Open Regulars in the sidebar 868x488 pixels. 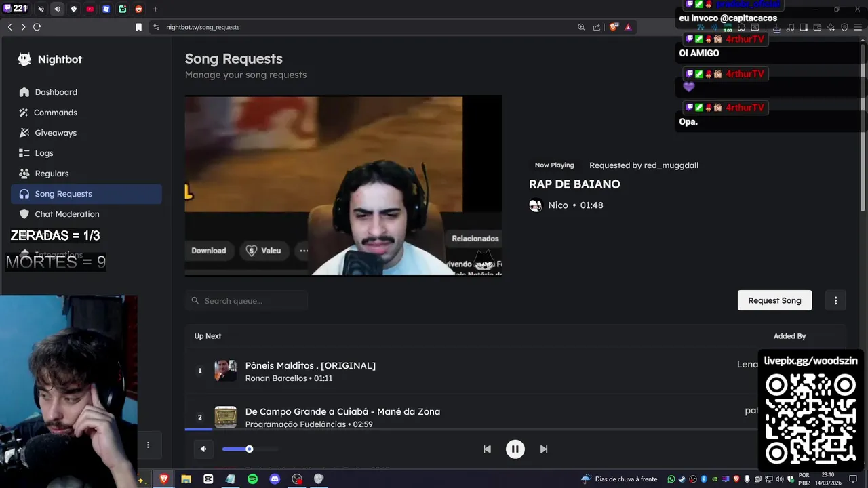[x=86, y=174]
